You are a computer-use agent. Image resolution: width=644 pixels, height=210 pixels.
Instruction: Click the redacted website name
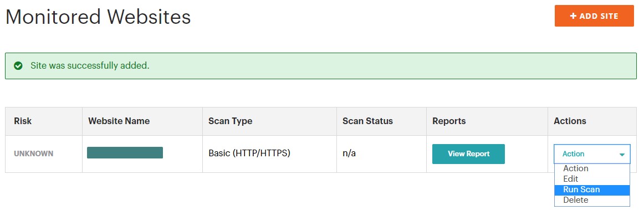(x=125, y=152)
